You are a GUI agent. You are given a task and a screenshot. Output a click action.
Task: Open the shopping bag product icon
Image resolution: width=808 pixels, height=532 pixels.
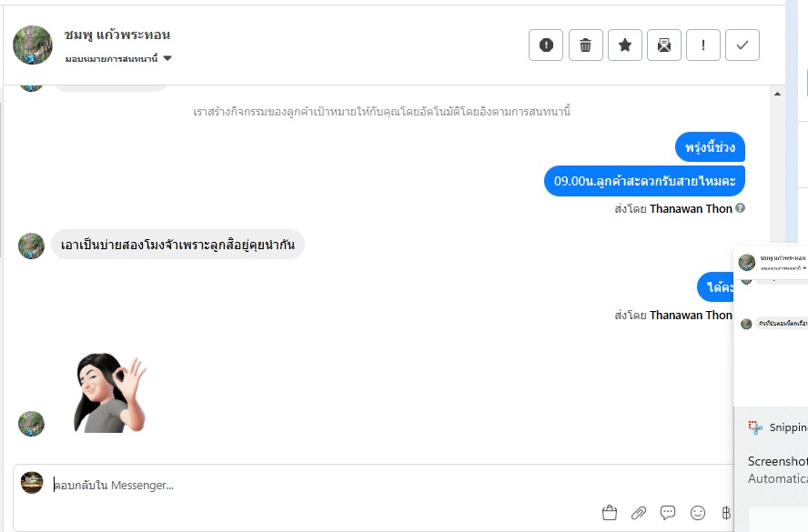[x=610, y=512]
